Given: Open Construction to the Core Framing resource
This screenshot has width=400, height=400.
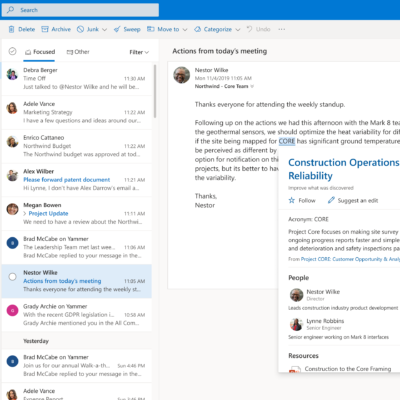Looking at the screenshot, I should tap(348, 369).
